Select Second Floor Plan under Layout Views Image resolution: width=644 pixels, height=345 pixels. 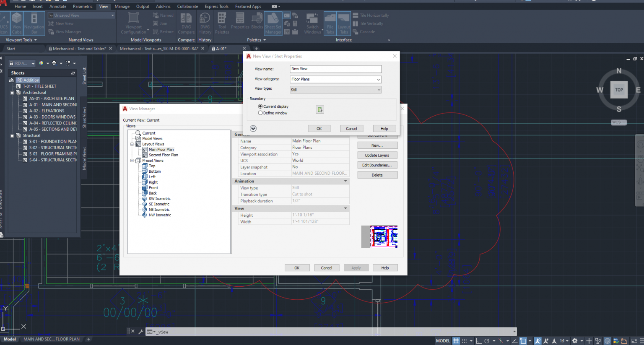(x=163, y=155)
